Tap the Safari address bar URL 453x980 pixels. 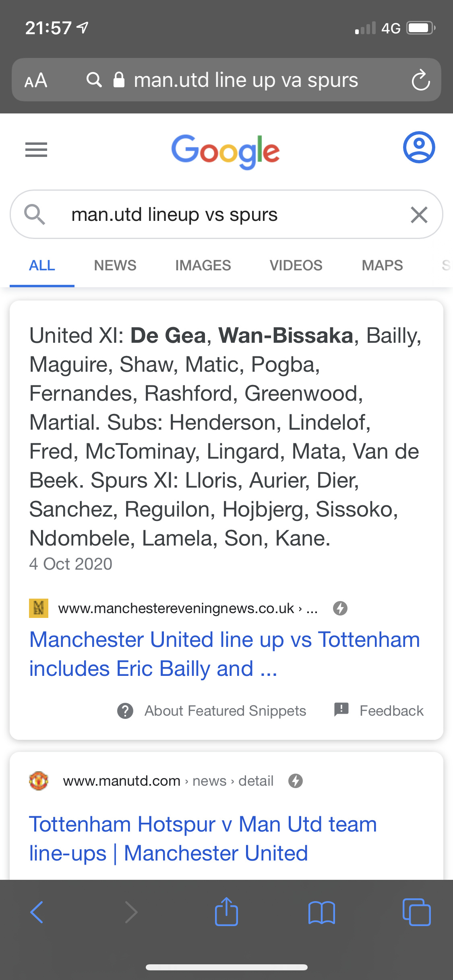(246, 80)
